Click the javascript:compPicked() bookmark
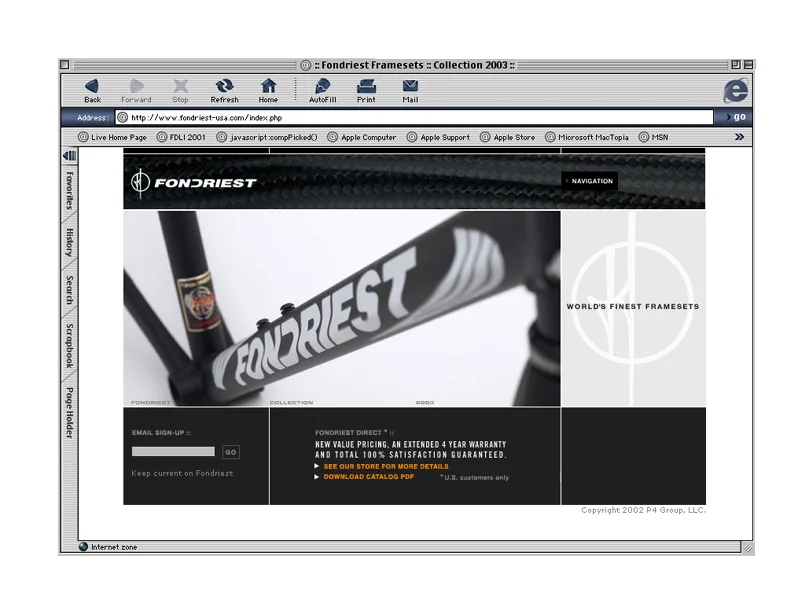The height and width of the screenshot is (600, 800). tap(267, 137)
